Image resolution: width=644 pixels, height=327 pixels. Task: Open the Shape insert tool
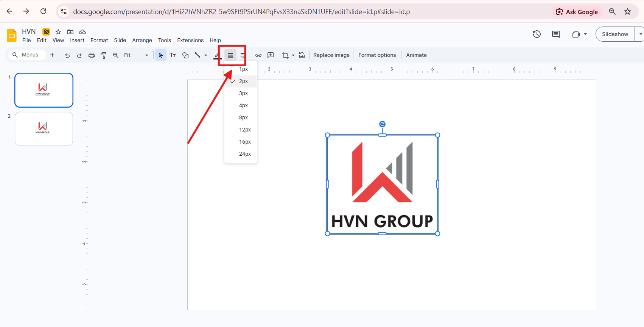pos(185,55)
